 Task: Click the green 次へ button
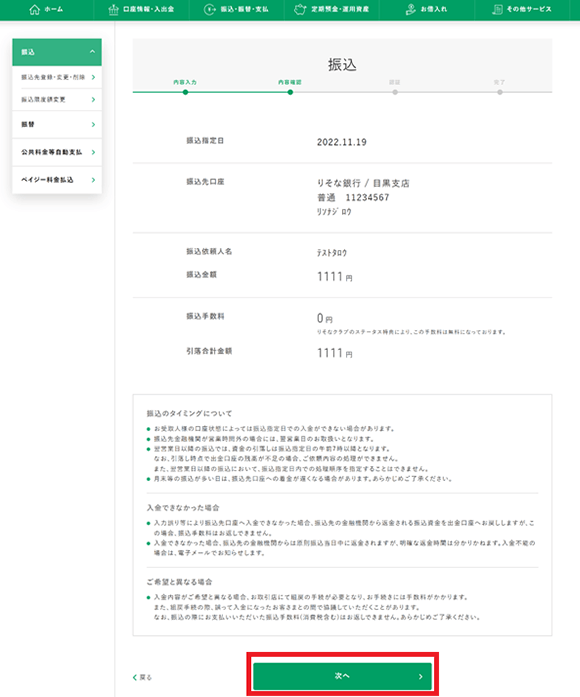[x=342, y=676]
